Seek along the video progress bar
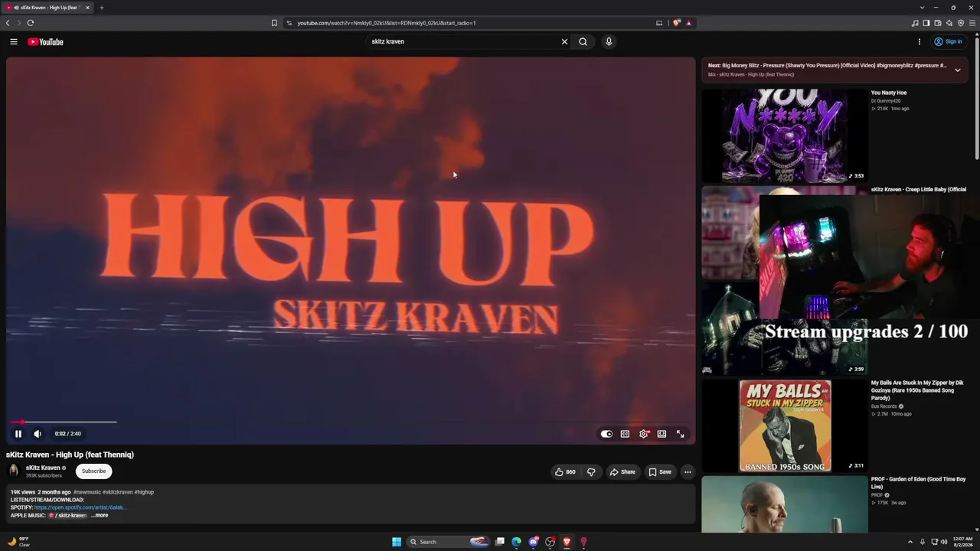This screenshot has height=551, width=980. point(351,422)
